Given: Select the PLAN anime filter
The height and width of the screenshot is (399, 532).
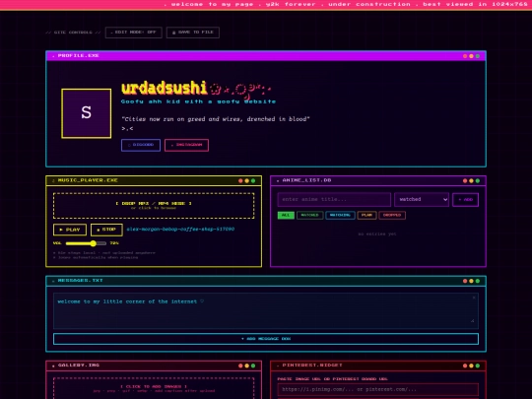Looking at the screenshot, I should coord(366,215).
